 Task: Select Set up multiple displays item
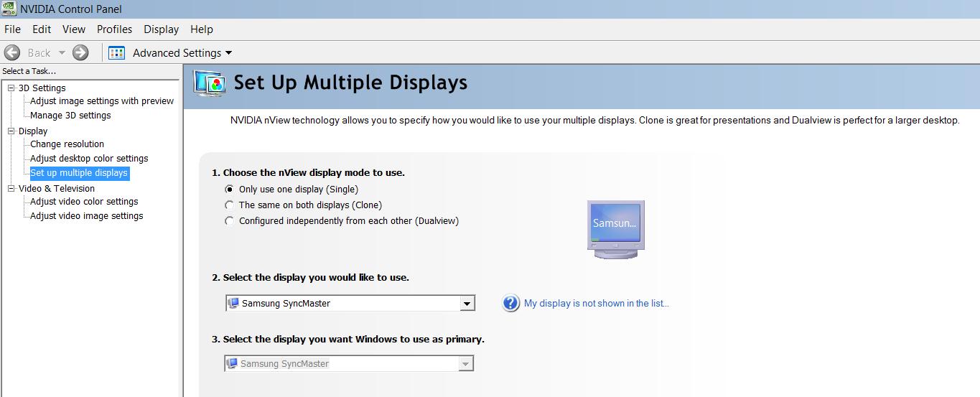[79, 173]
